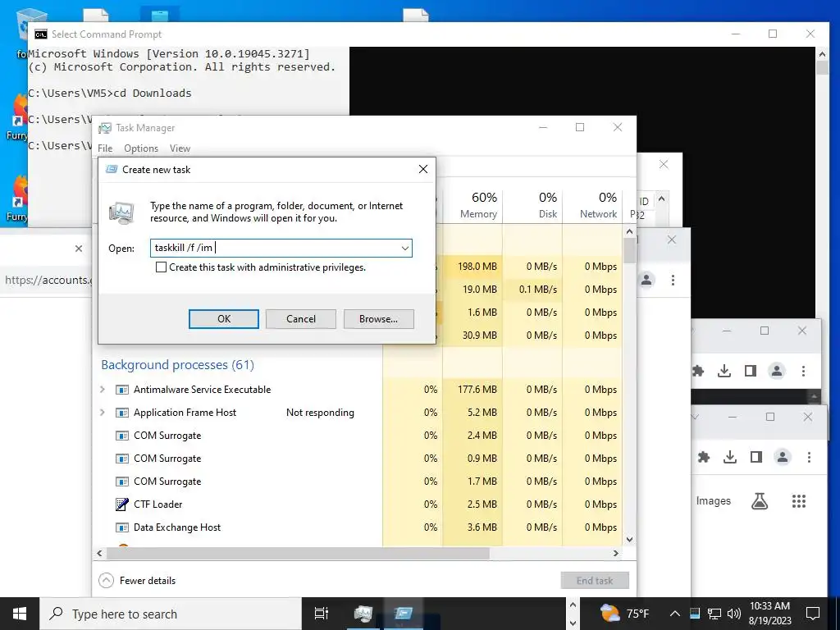Click Task Manager taskbar icon
840x630 pixels.
(363, 614)
